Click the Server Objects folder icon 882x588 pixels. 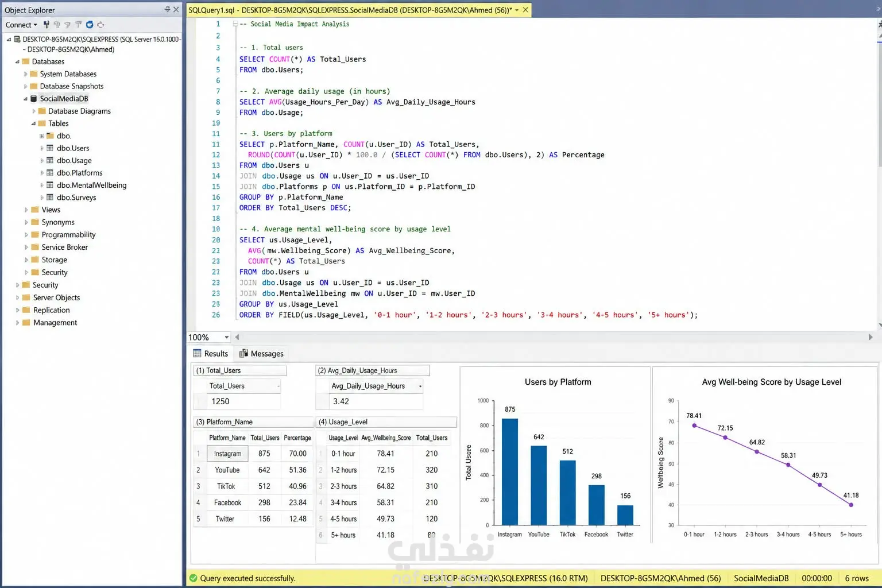pyautogui.click(x=26, y=297)
